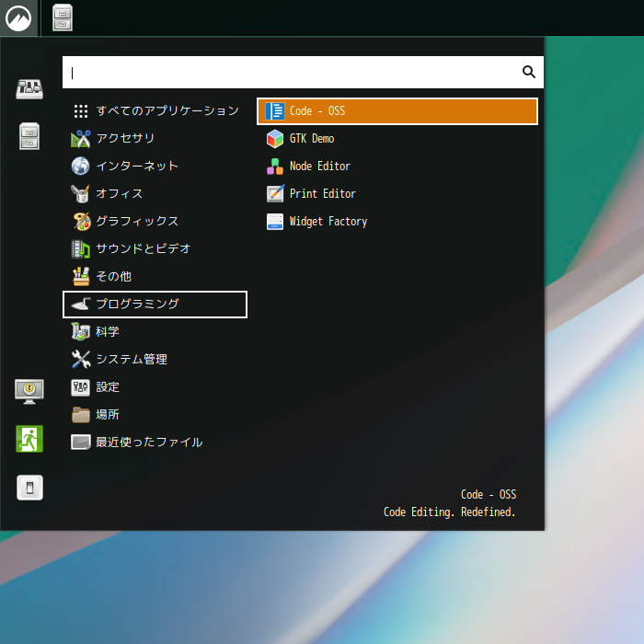Click the green log out exit icon
This screenshot has height=644, width=644.
[x=29, y=439]
